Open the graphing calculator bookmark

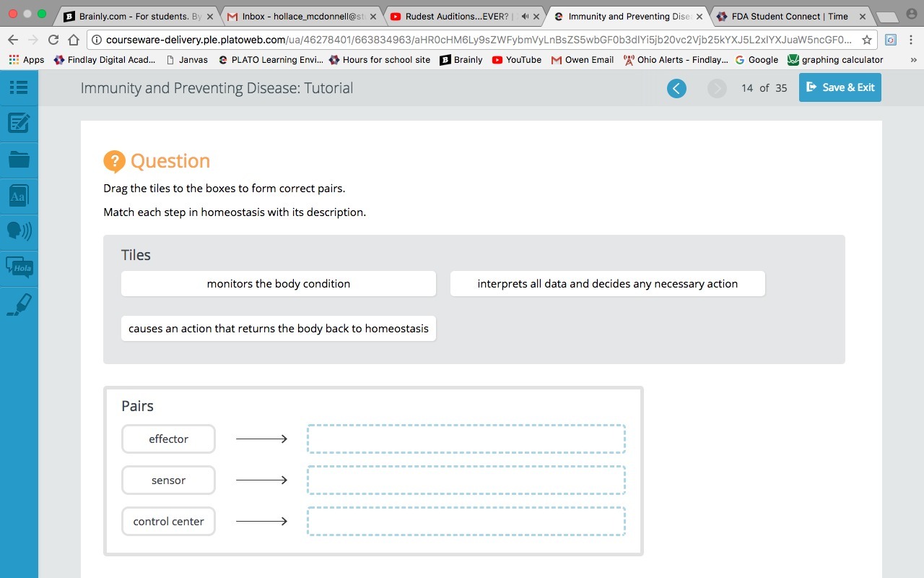[x=835, y=60]
